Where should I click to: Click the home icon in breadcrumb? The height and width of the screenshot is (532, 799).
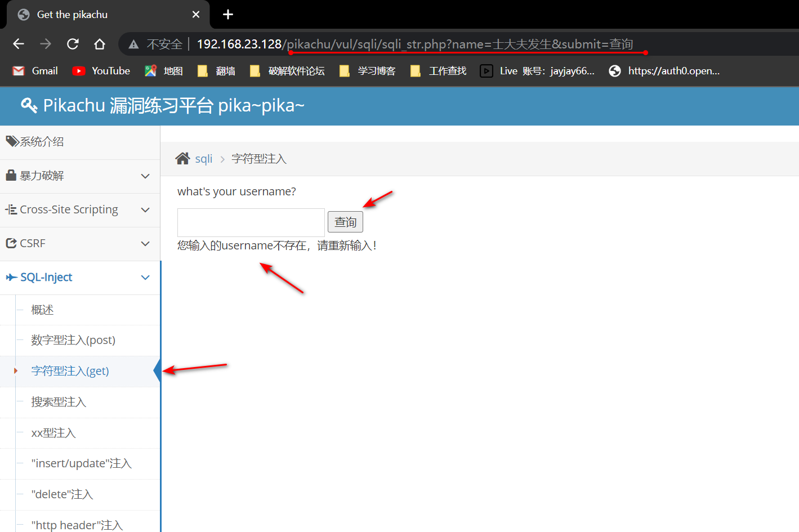click(x=182, y=159)
